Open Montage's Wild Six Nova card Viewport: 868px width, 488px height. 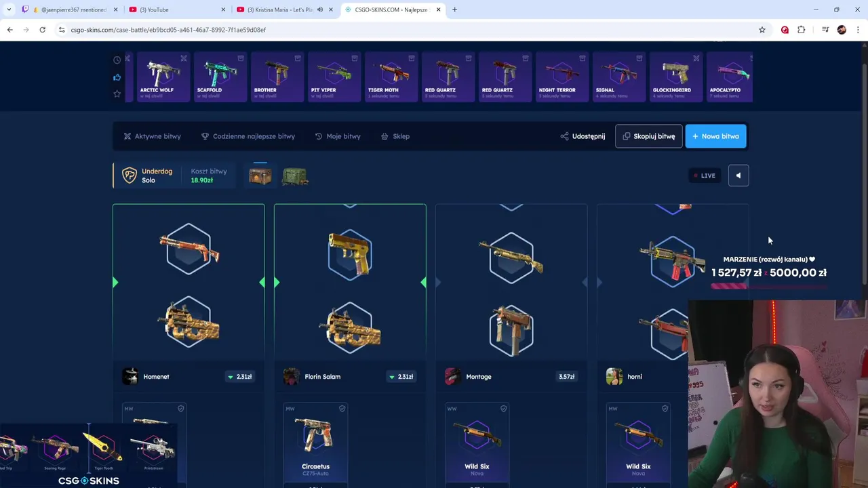pyautogui.click(x=477, y=445)
